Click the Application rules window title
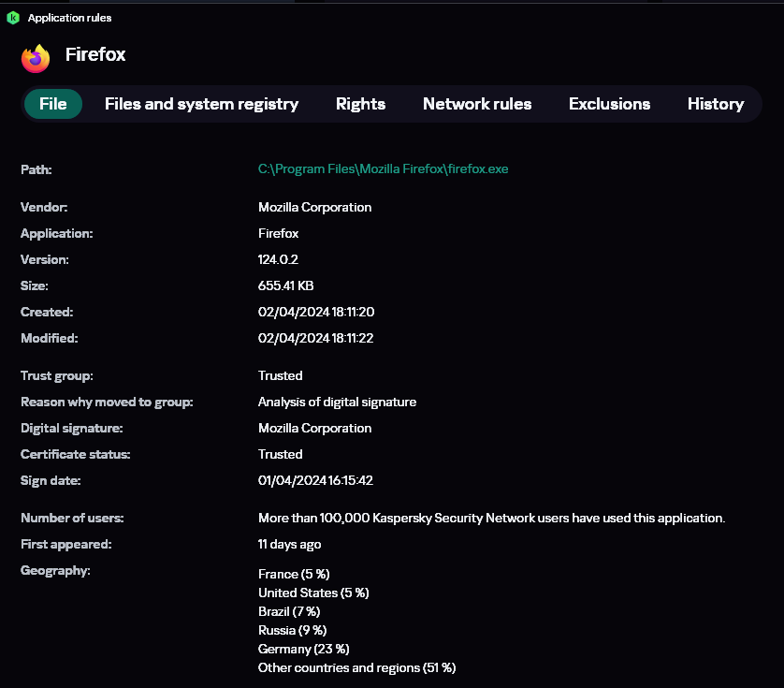 point(69,18)
